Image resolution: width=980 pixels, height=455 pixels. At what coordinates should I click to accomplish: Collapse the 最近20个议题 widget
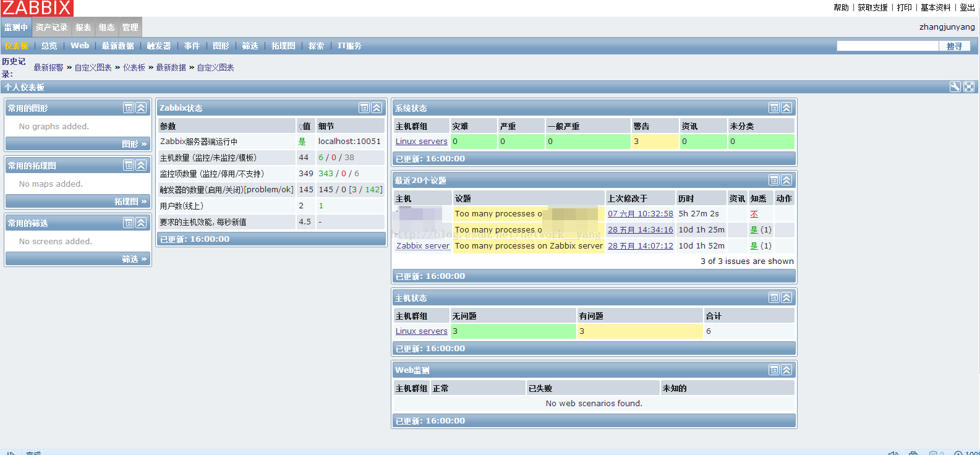[x=786, y=180]
